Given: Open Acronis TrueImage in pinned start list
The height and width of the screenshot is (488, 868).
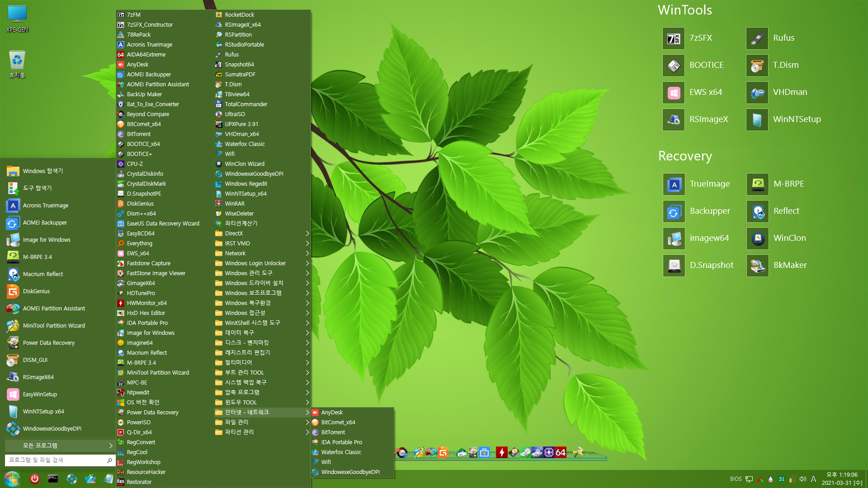Looking at the screenshot, I should click(x=58, y=206).
